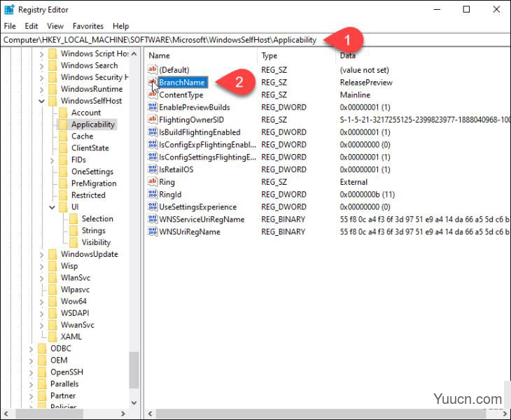This screenshot has width=511, height=420.
Task: Click the DWORD icon beside IsConfigSettingsFlightingE...
Action: pos(152,157)
